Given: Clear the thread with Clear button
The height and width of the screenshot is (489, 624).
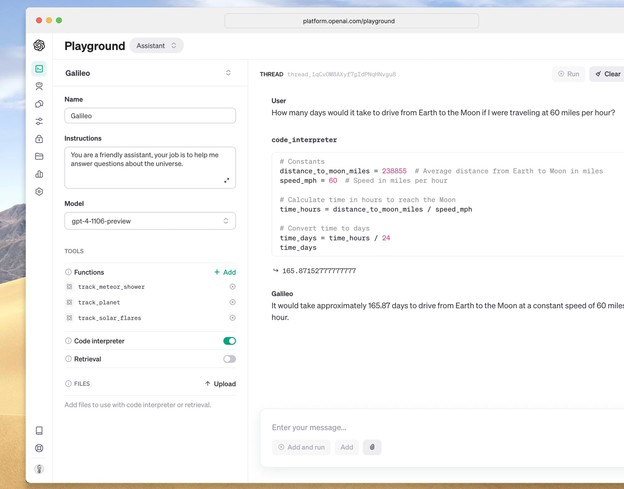Looking at the screenshot, I should (x=608, y=74).
